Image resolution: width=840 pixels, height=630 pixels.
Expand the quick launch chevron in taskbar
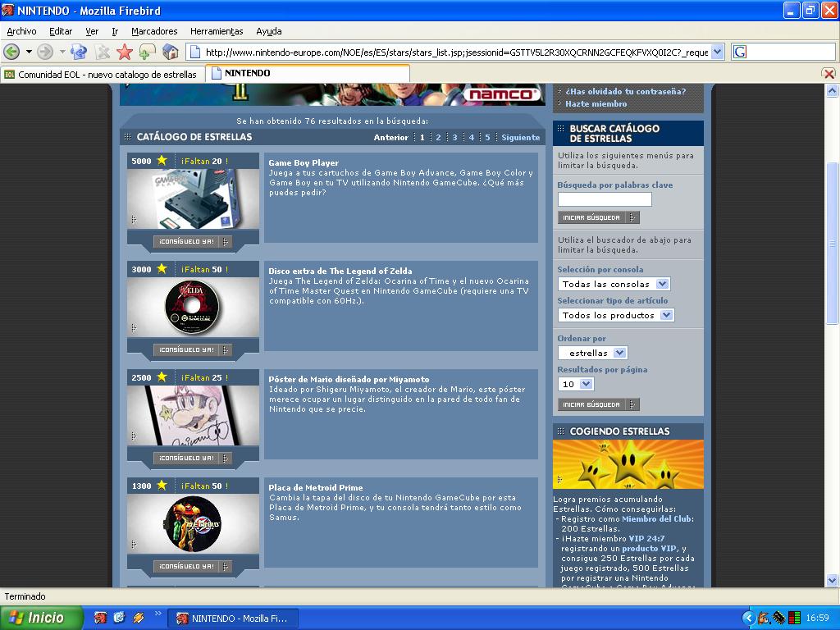click(158, 614)
